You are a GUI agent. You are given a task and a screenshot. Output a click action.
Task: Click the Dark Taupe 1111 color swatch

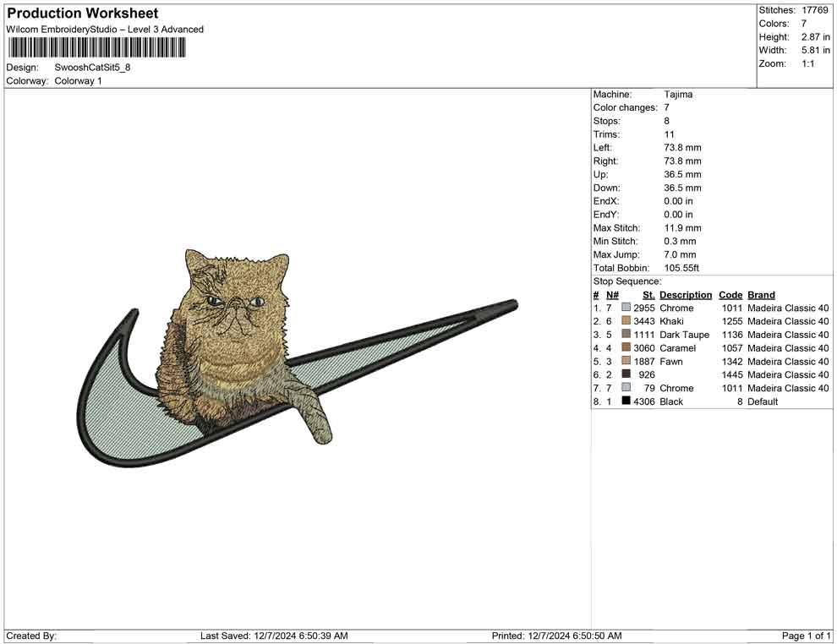(626, 334)
